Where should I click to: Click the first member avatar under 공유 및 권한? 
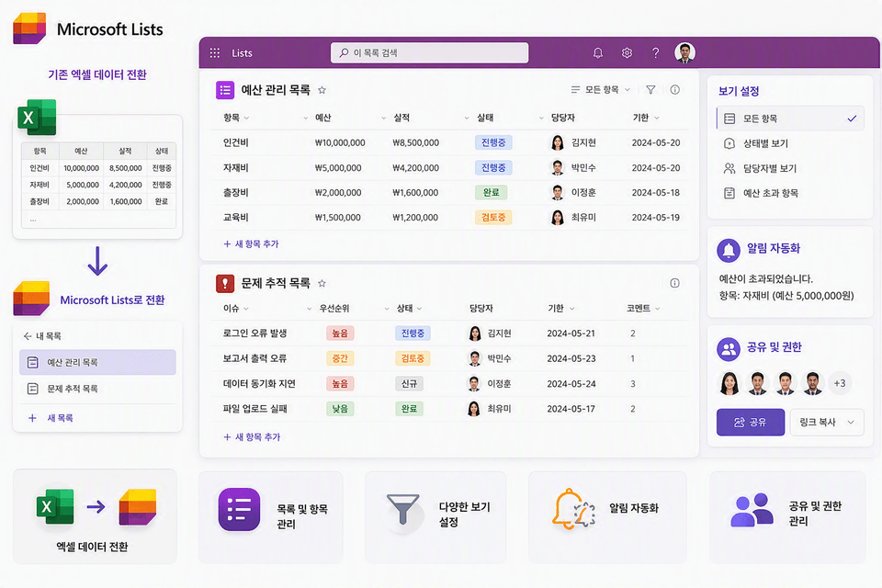729,383
